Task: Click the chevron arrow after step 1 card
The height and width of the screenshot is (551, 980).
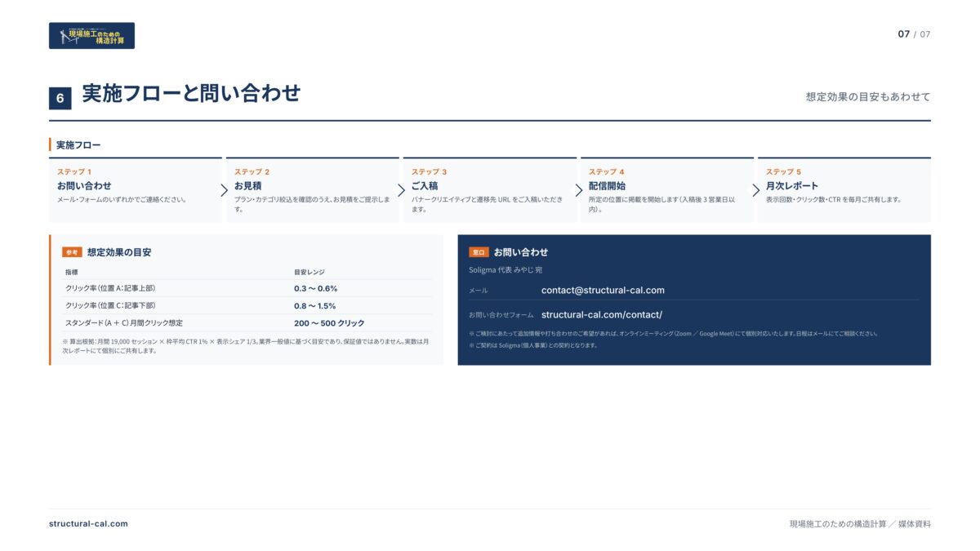Action: pyautogui.click(x=224, y=190)
